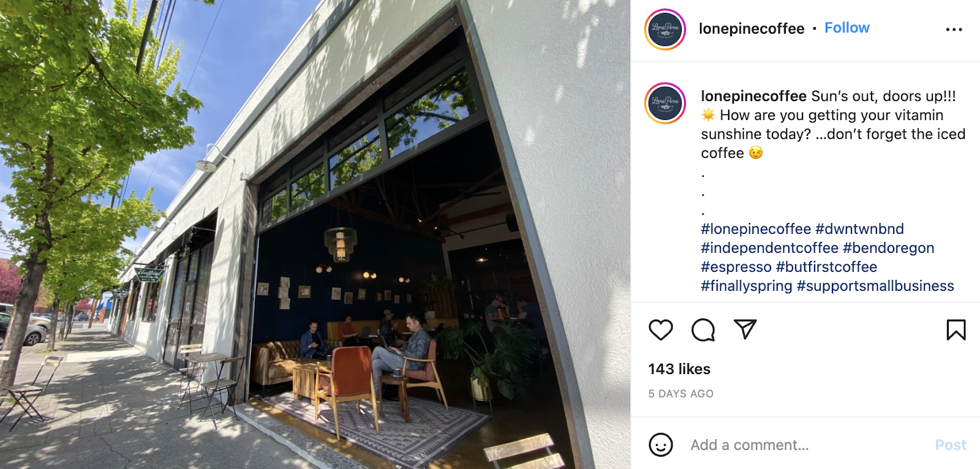Open lonepinecoffee username in the header
Image resolution: width=980 pixels, height=469 pixels.
pyautogui.click(x=752, y=29)
